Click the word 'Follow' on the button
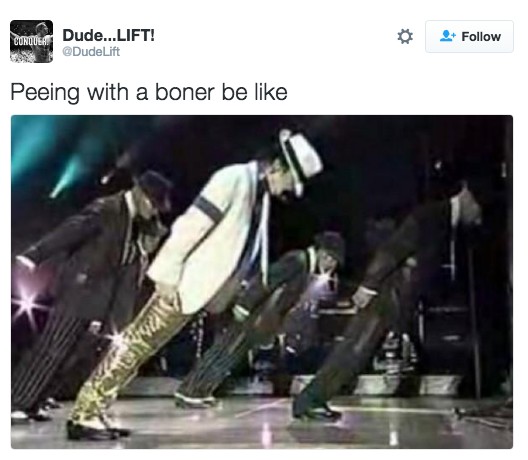Image resolution: width=528 pixels, height=460 pixels. (x=481, y=36)
